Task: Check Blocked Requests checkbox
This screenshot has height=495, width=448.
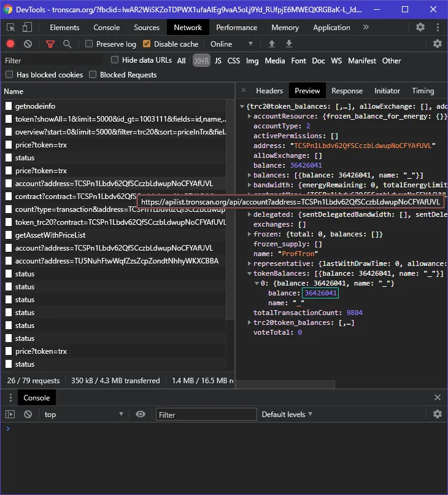Action: pos(93,74)
